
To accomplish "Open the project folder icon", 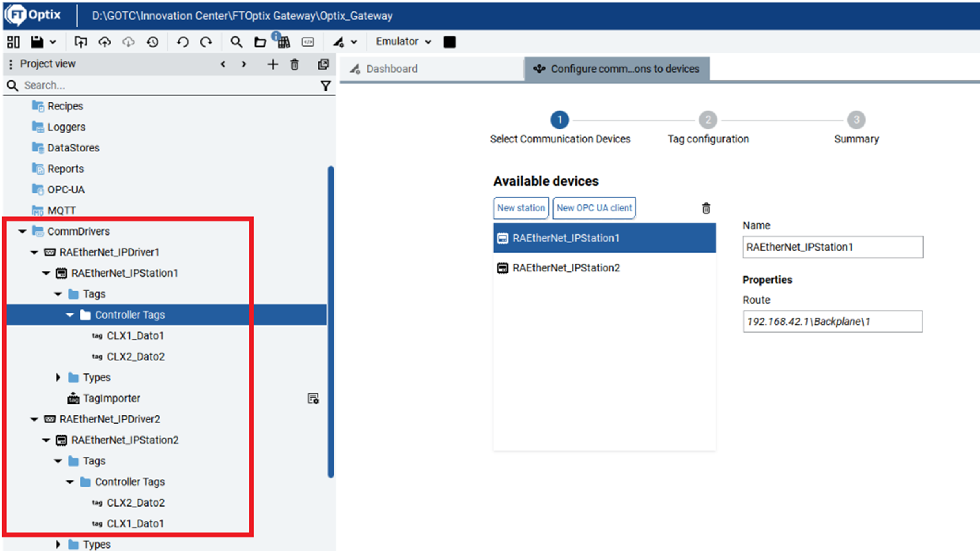I will tap(260, 42).
